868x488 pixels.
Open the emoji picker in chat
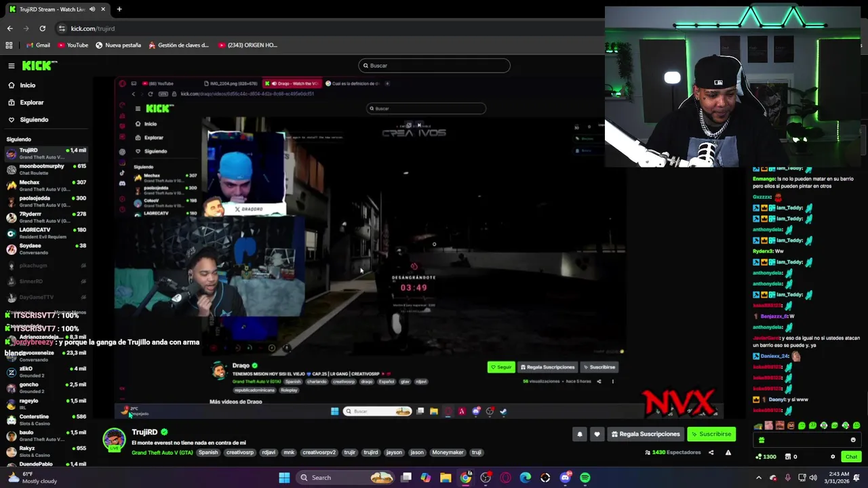(x=853, y=440)
